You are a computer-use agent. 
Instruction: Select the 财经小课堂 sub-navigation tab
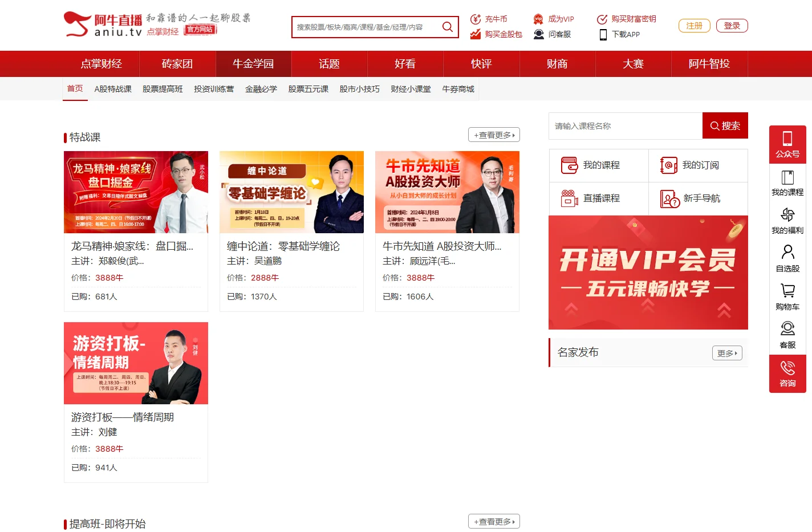411,89
